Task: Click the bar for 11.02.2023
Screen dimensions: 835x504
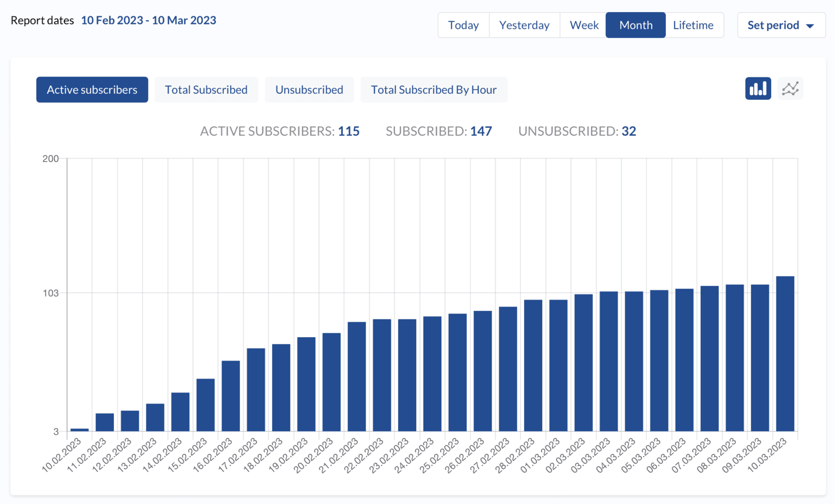Action: point(105,423)
